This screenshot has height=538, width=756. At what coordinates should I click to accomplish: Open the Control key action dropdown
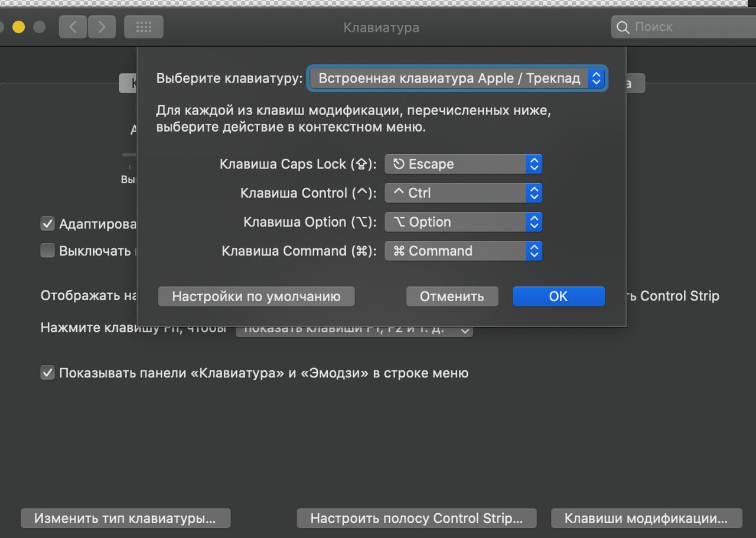pyautogui.click(x=463, y=193)
